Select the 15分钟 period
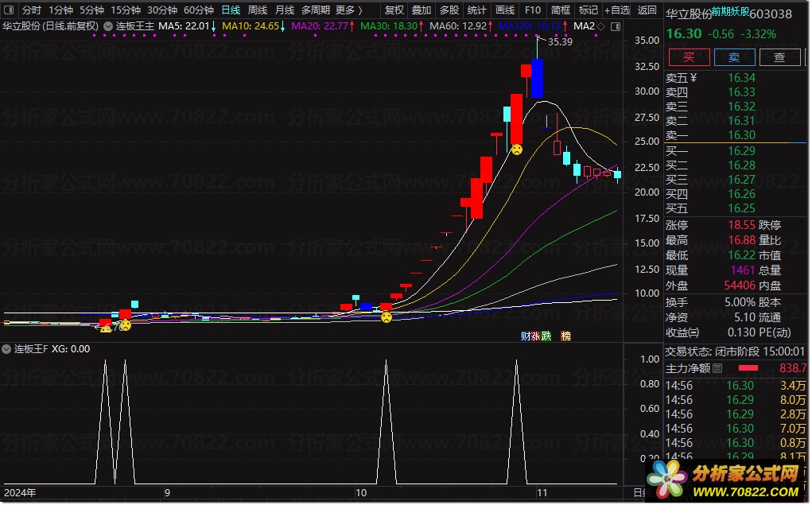 click(x=126, y=10)
